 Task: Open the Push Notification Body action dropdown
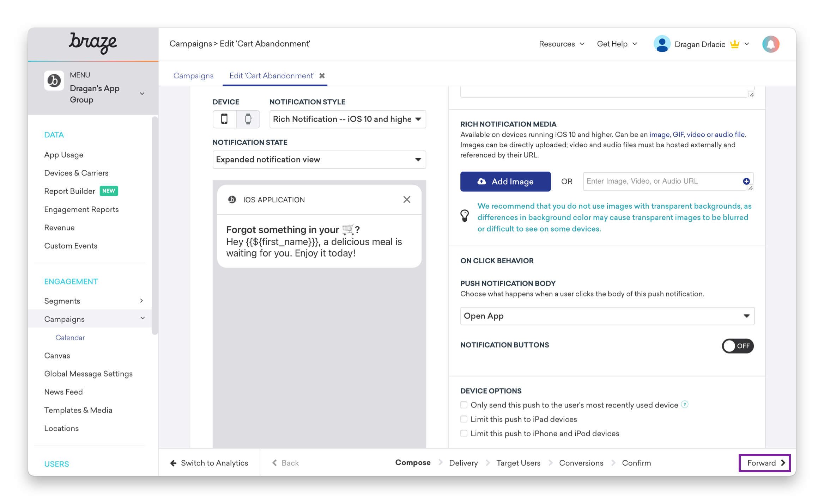[x=607, y=316]
